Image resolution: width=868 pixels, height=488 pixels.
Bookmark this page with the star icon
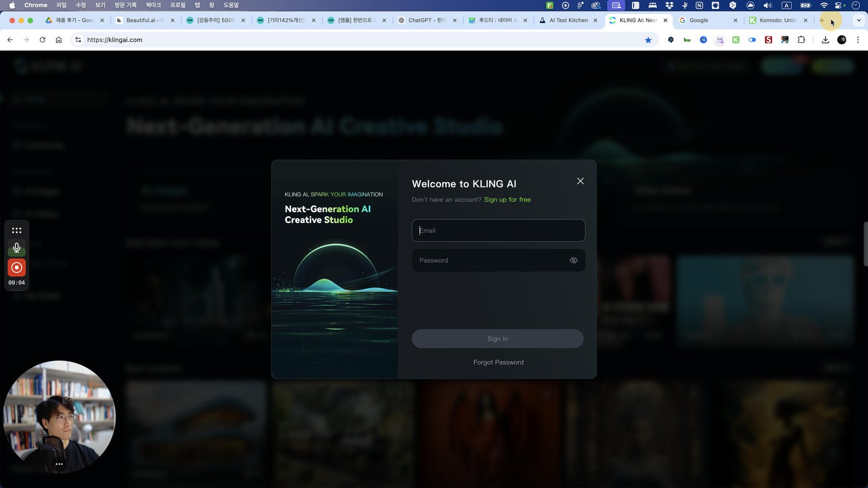[648, 40]
